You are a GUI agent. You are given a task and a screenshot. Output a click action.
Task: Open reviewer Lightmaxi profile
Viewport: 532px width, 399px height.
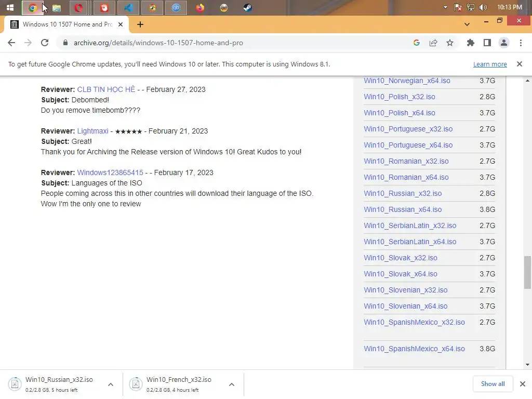pyautogui.click(x=92, y=131)
